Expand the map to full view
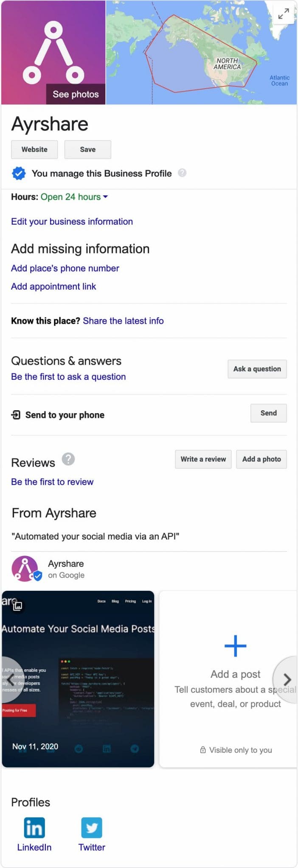 tap(284, 14)
